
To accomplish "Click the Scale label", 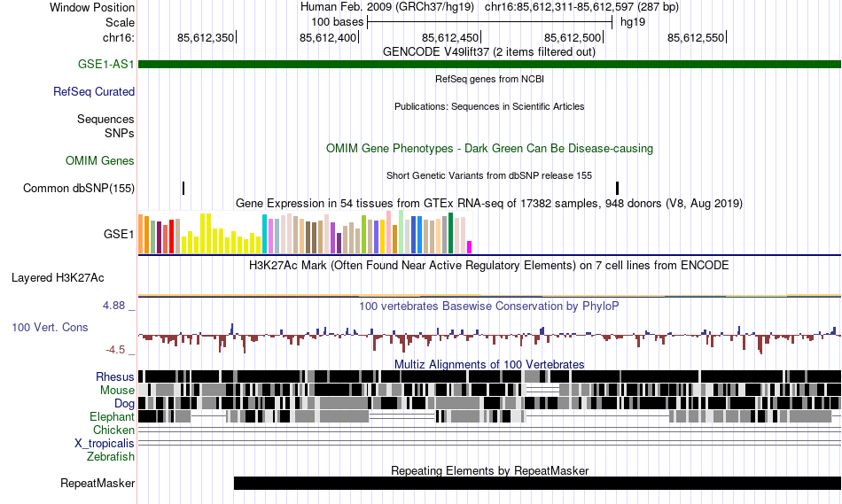I will 121,22.
